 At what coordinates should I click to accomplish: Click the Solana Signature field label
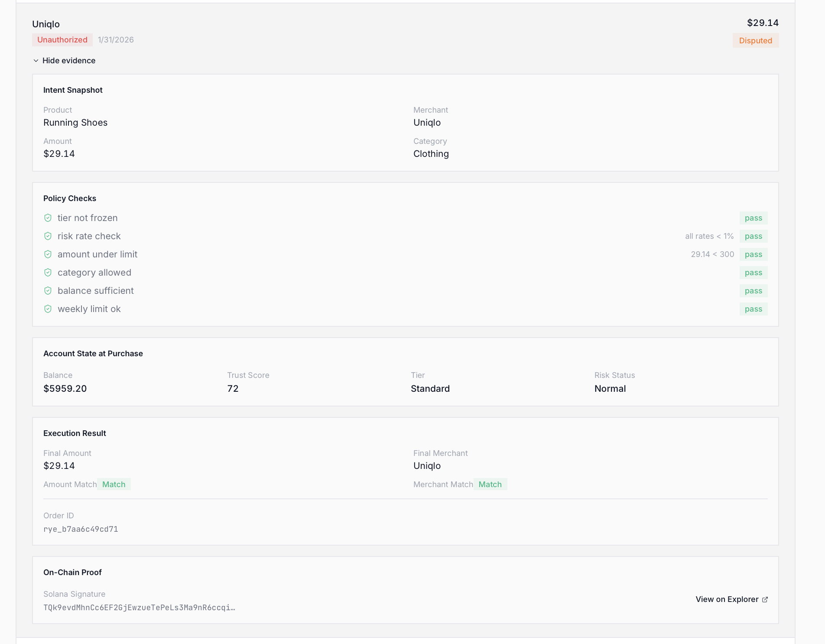(75, 594)
